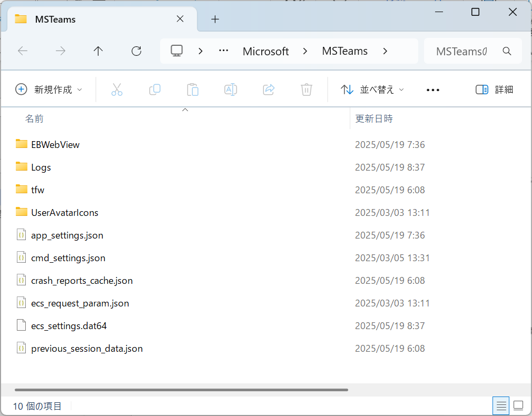Add a new tab with plus button

click(x=215, y=19)
